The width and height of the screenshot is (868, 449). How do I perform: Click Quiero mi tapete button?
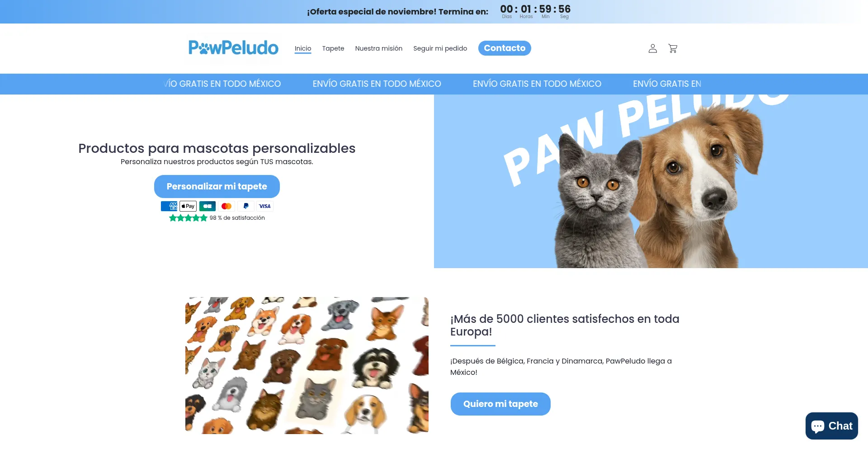(500, 404)
